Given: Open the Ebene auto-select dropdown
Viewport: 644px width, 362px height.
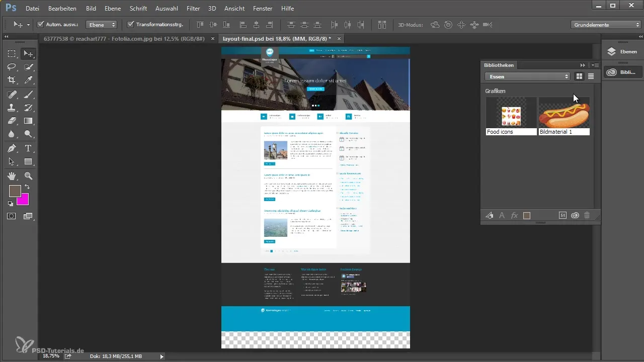Looking at the screenshot, I should point(101,24).
